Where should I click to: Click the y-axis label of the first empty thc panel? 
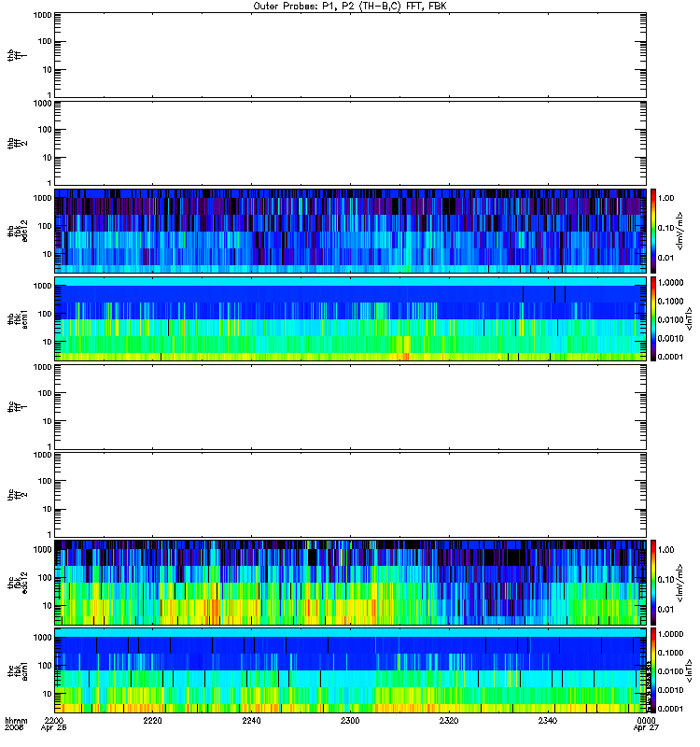(18, 407)
